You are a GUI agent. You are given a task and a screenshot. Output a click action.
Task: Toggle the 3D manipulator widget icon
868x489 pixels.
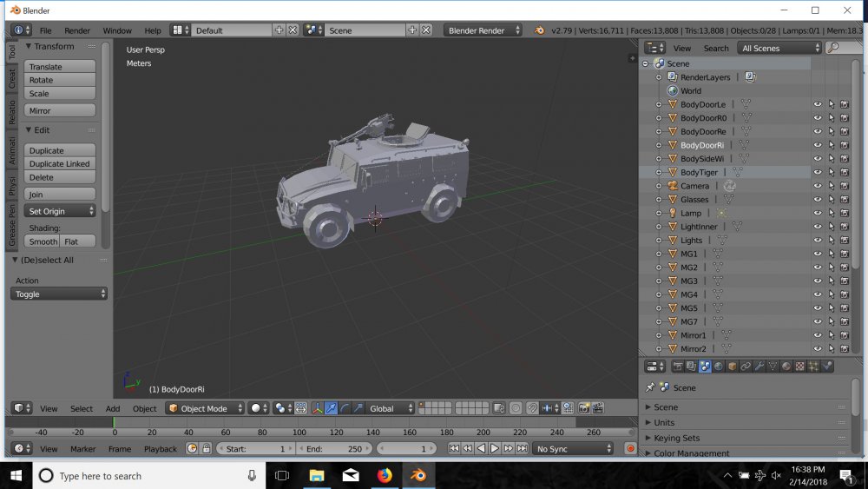tap(317, 409)
